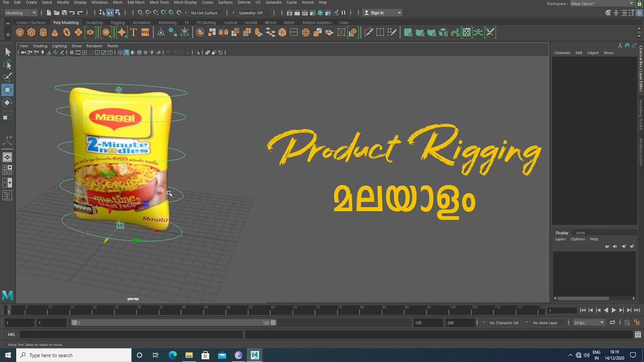Open the No Character Set dropdown
The width and height of the screenshot is (644, 362).
click(504, 323)
